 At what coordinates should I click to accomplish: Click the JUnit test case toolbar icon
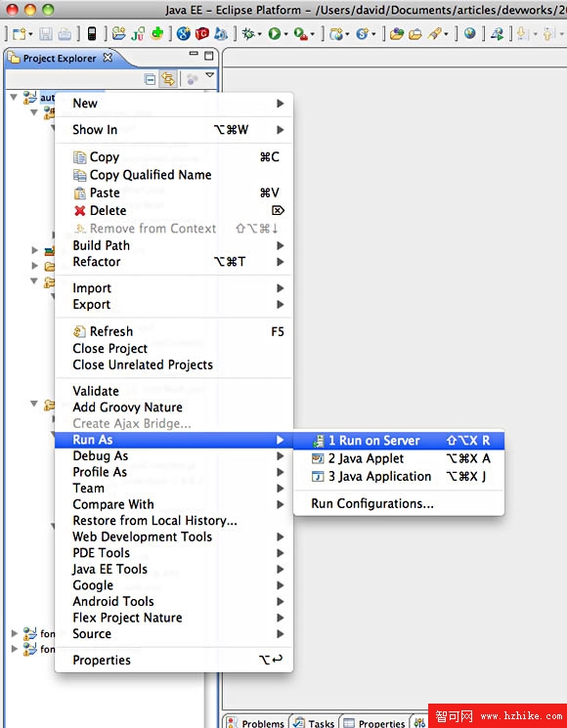pos(138,34)
